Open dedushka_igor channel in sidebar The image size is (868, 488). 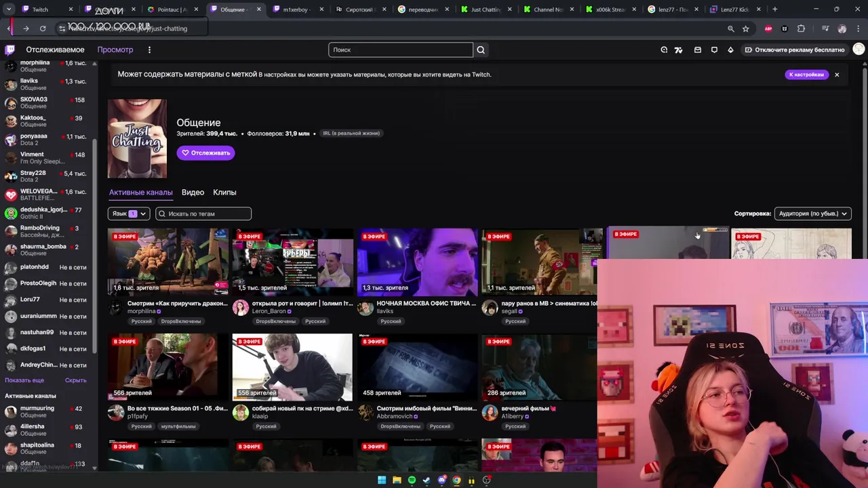47,213
